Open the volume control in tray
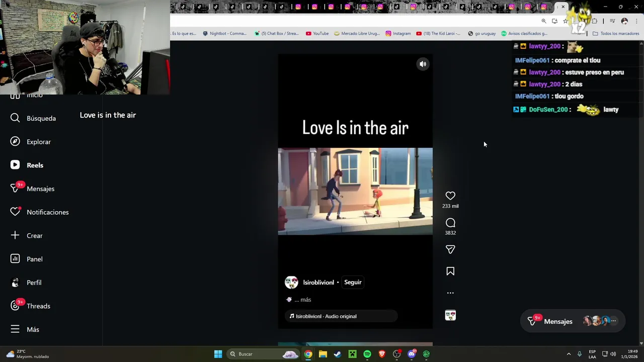Viewport: 644px width, 362px height. pos(613,354)
